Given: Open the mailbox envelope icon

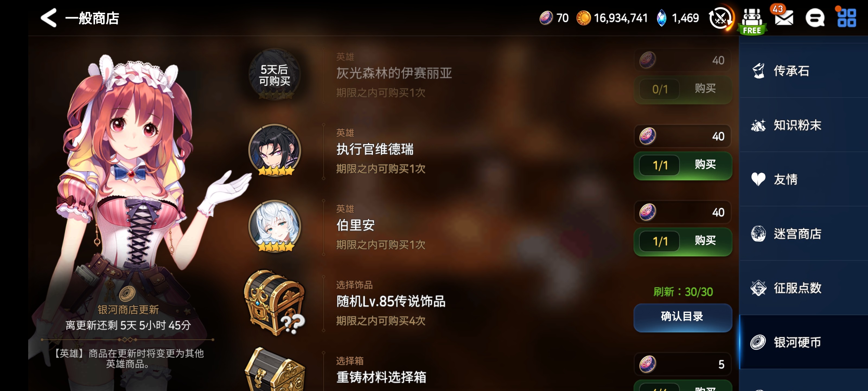Looking at the screenshot, I should 784,18.
